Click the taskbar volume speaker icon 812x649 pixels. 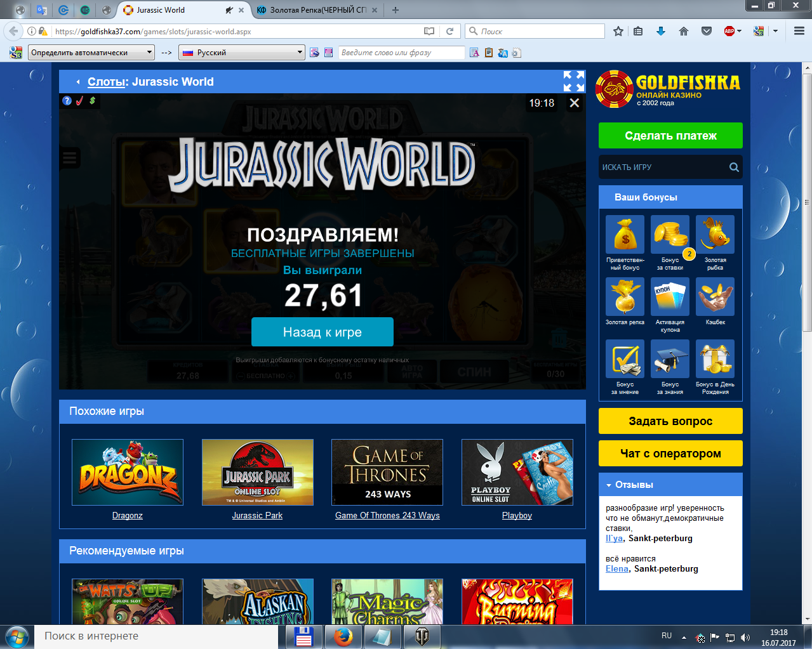tap(745, 638)
